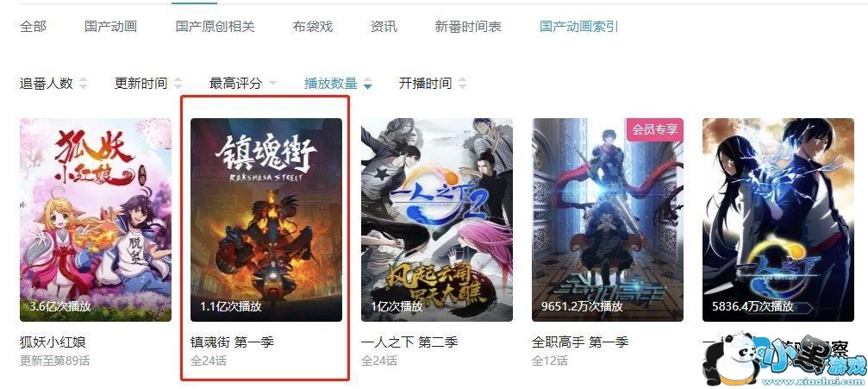Open the 资讯 tab

pos(384,26)
